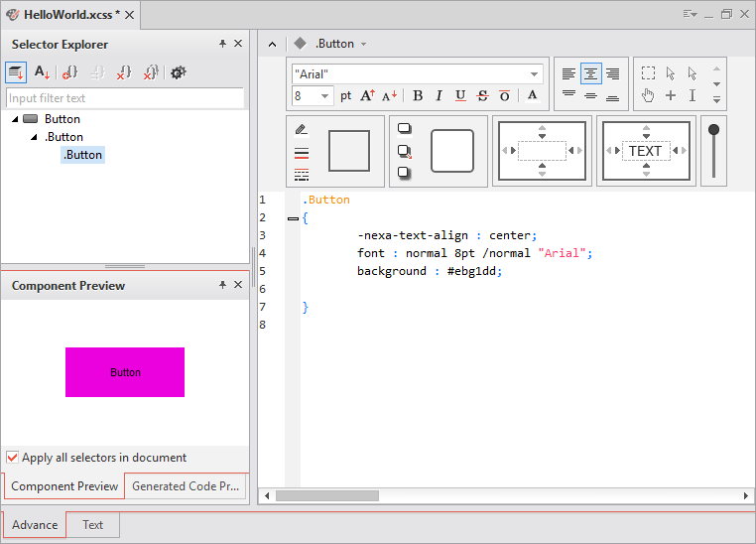The image size is (756, 544).
Task: Apply bold formatting with the B icon
Action: [x=417, y=96]
